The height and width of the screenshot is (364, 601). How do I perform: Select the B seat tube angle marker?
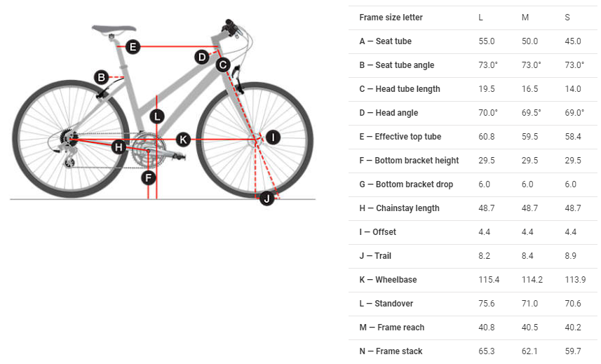coord(102,77)
